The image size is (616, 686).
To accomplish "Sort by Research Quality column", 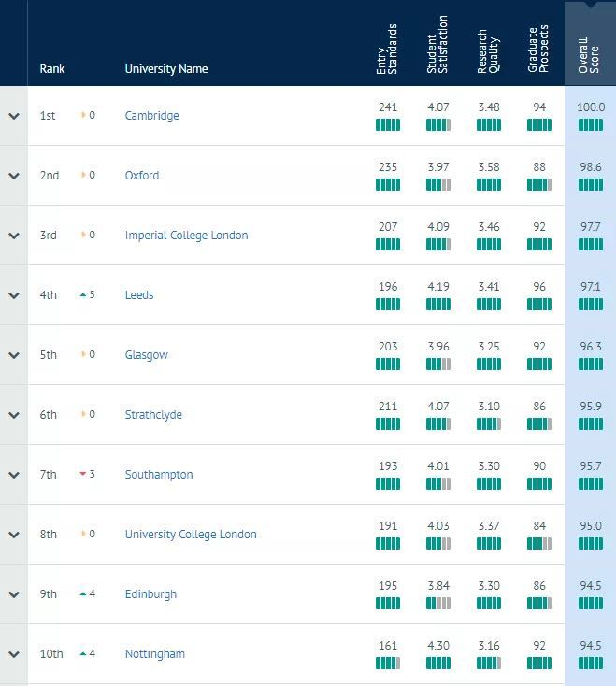I will pos(488,51).
